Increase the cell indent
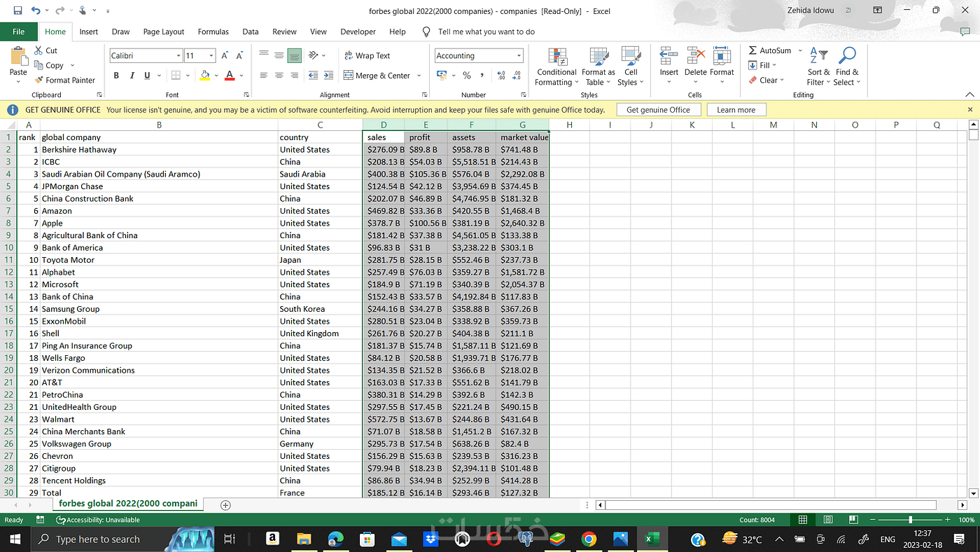This screenshot has width=980, height=552. (x=329, y=76)
